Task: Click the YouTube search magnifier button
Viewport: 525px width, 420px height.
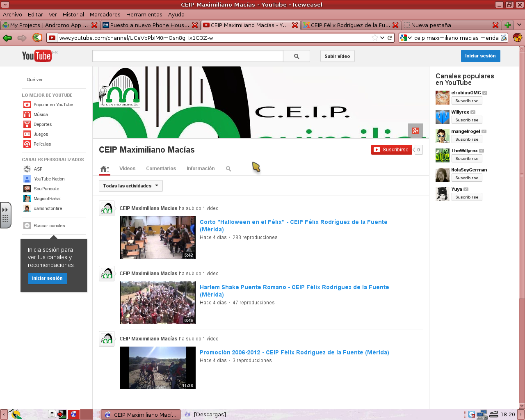Action: tap(297, 56)
